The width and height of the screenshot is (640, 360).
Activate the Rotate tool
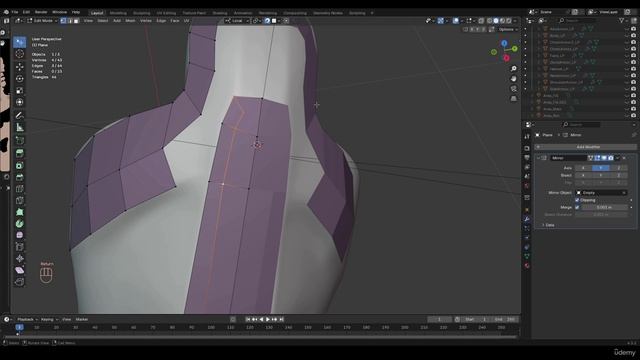click(20, 78)
